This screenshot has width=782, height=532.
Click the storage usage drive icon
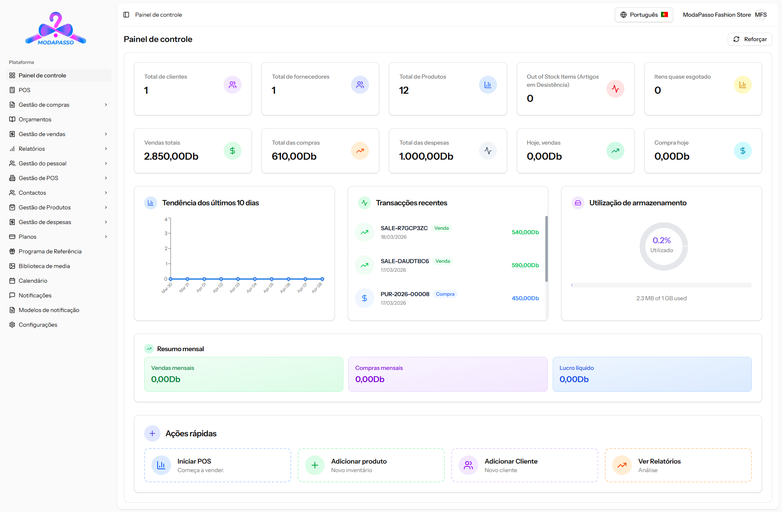(x=578, y=203)
